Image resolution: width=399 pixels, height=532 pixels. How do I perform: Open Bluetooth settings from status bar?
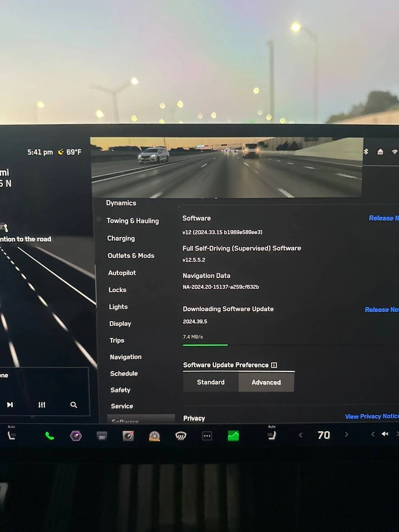tap(366, 151)
